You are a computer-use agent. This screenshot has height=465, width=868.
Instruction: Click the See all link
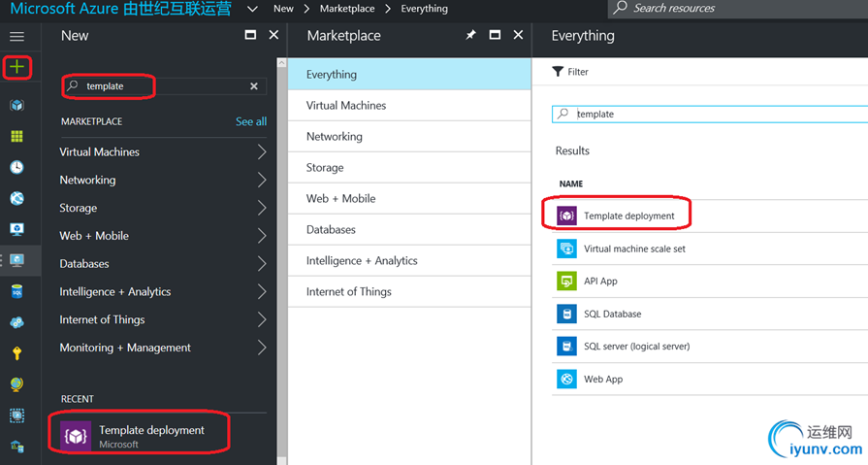pos(251,121)
